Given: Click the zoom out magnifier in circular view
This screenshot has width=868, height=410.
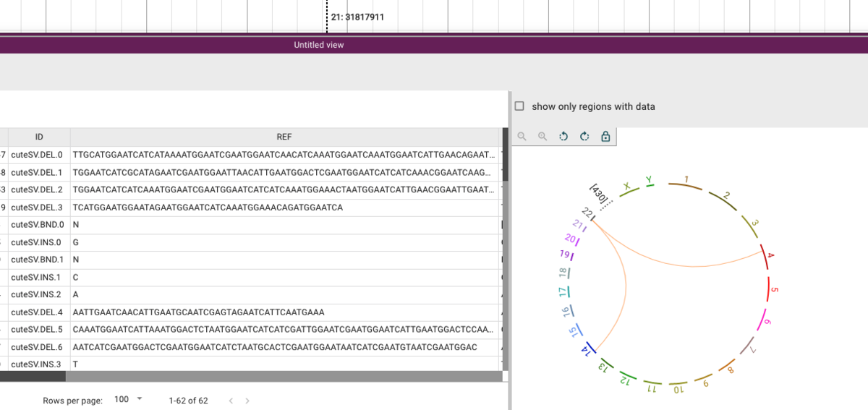Looking at the screenshot, I should pyautogui.click(x=522, y=136).
